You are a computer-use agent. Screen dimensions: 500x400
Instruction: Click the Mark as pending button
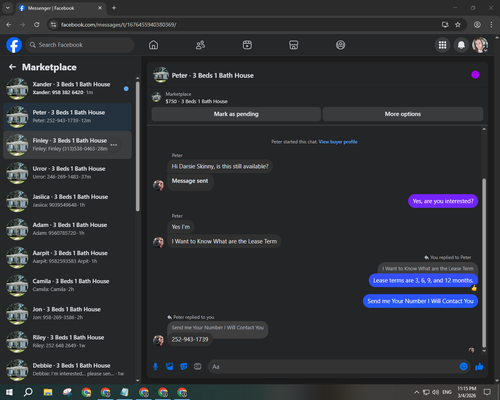[x=236, y=114]
